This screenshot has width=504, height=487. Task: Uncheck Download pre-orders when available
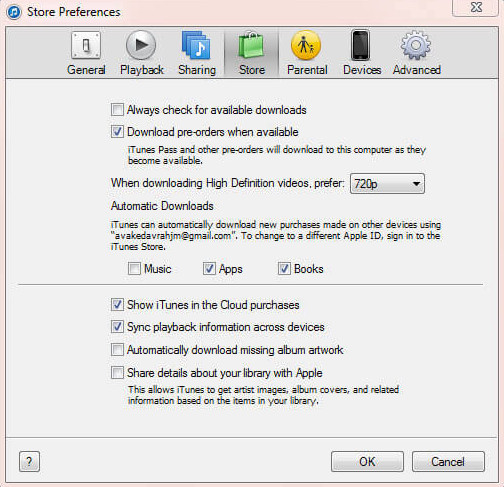click(x=117, y=131)
